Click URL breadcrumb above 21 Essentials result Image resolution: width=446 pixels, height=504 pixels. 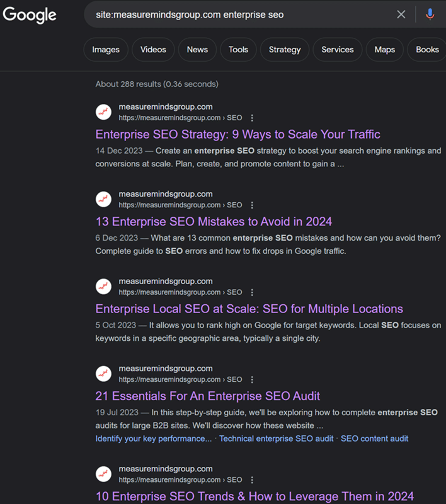(x=180, y=380)
